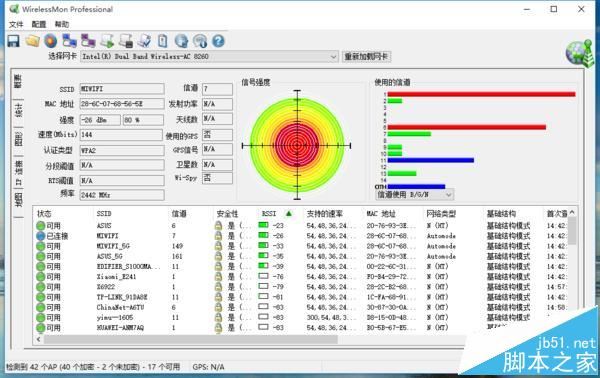Click the globe with info badge icon
Image resolution: width=600 pixels, height=378 pixels.
(200, 41)
